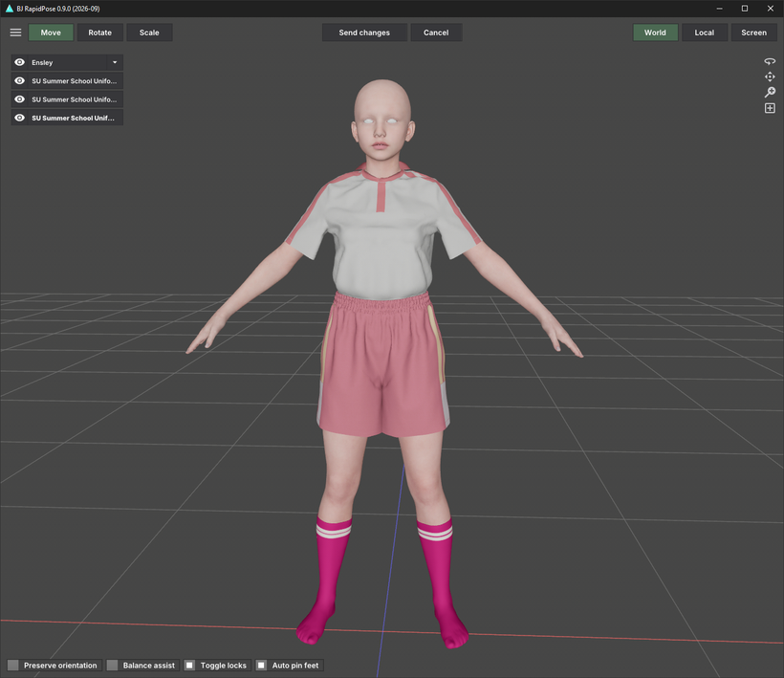The height and width of the screenshot is (678, 784).
Task: Click the zoom magnifier icon
Action: 770,93
